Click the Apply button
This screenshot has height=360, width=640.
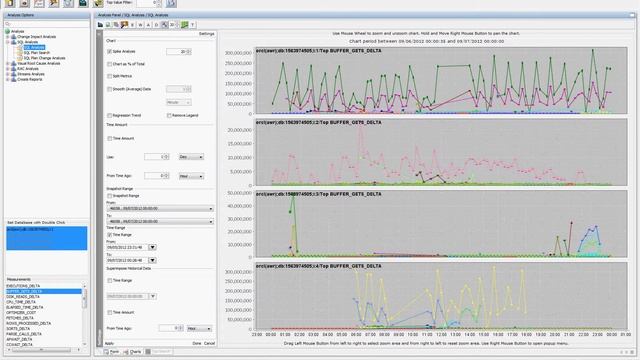click(x=109, y=344)
